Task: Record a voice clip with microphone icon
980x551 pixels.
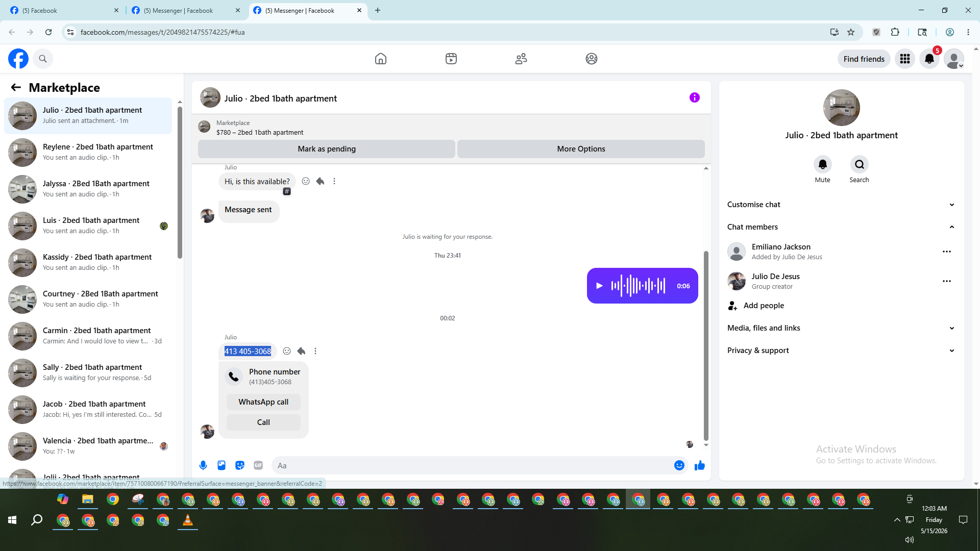Action: 203,465
